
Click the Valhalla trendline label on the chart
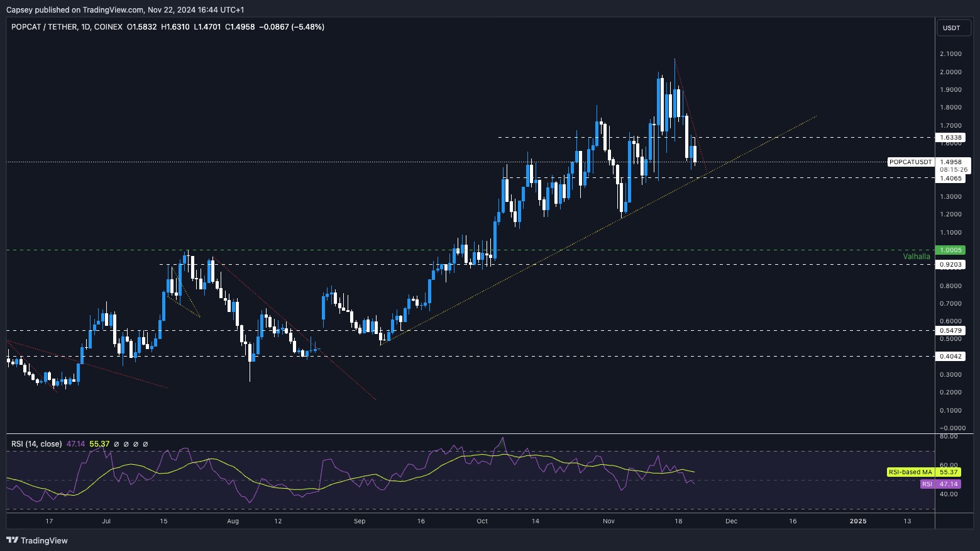[x=917, y=257]
